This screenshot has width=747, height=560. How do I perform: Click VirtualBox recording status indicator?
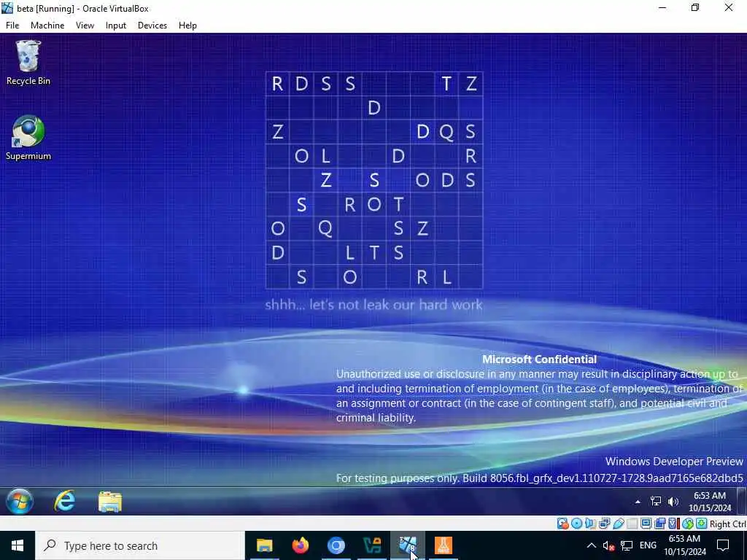click(659, 524)
